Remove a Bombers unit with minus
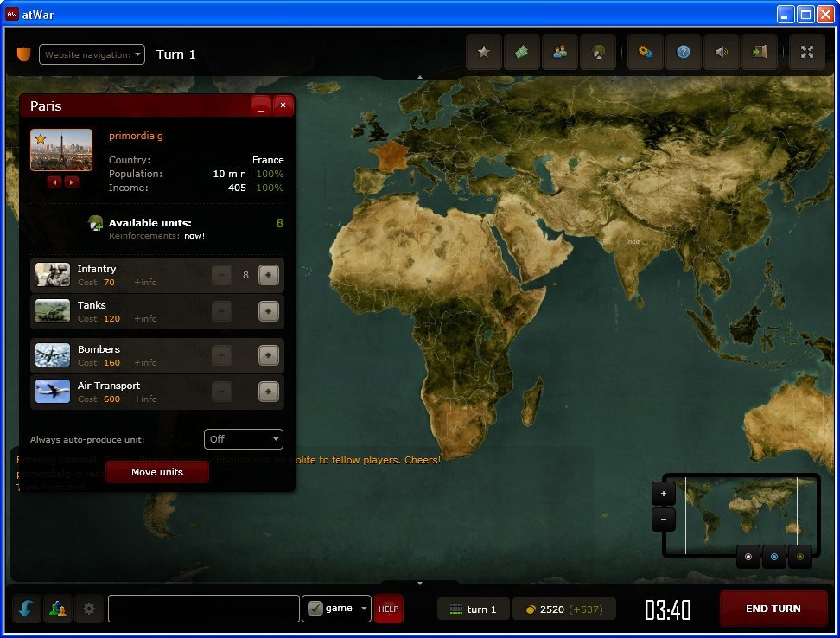840x638 pixels. click(x=222, y=355)
